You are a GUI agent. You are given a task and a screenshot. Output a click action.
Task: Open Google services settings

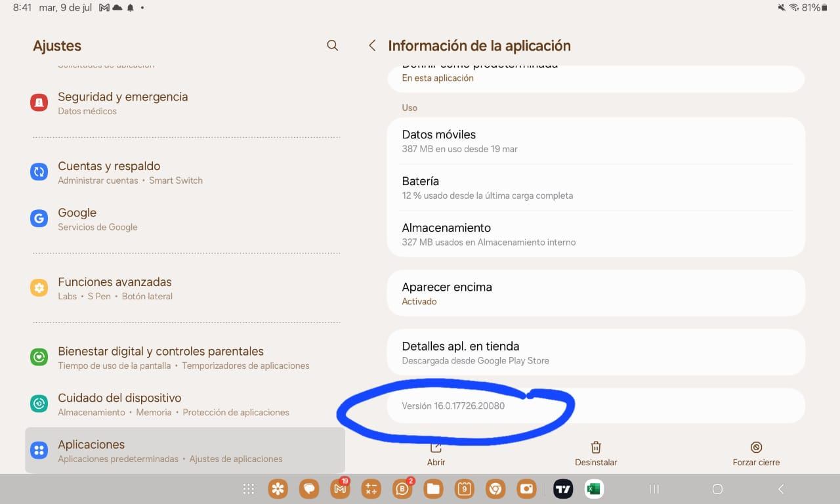(x=185, y=219)
